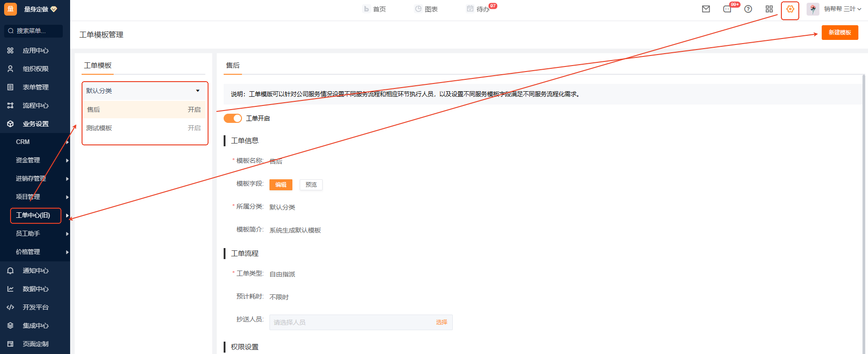This screenshot has height=354, width=868.
Task: Open 应用中心 in the sidebar
Action: click(x=35, y=50)
